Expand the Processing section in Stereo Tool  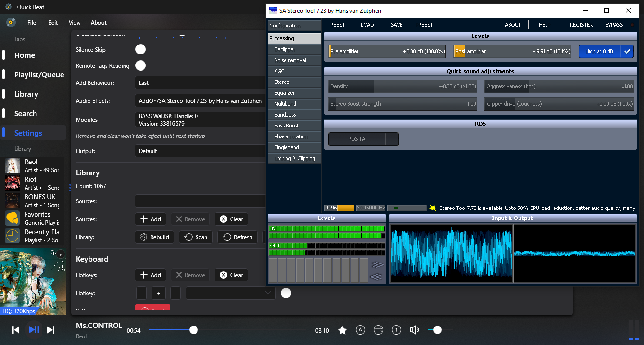click(294, 38)
